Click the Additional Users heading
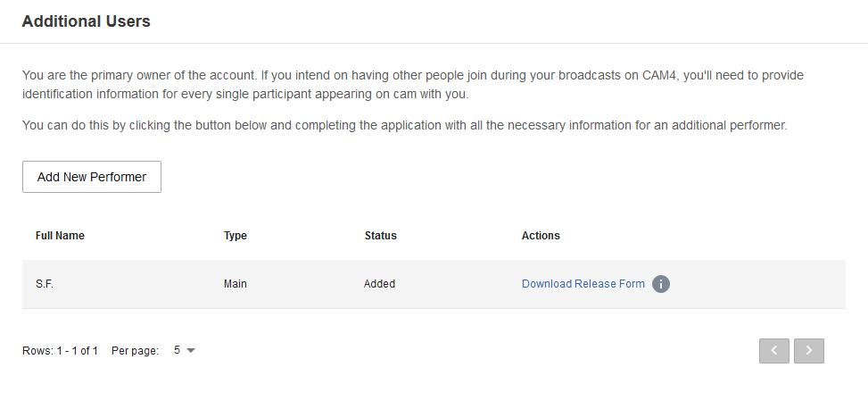The width and height of the screenshot is (868, 401). coord(86,21)
